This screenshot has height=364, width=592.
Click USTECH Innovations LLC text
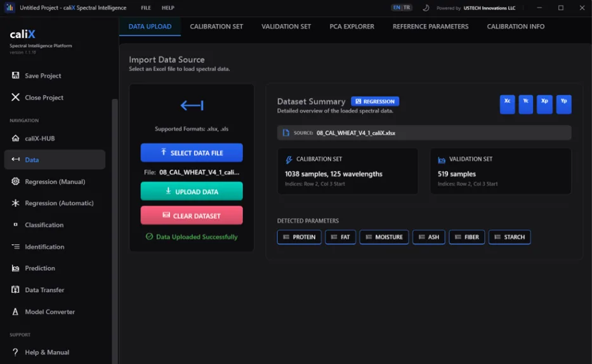[489, 8]
